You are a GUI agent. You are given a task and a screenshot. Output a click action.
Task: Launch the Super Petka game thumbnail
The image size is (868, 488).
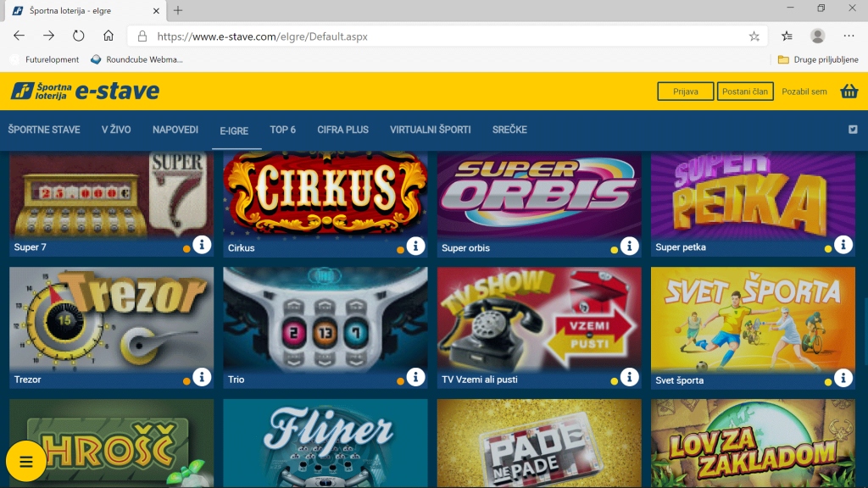pos(753,195)
